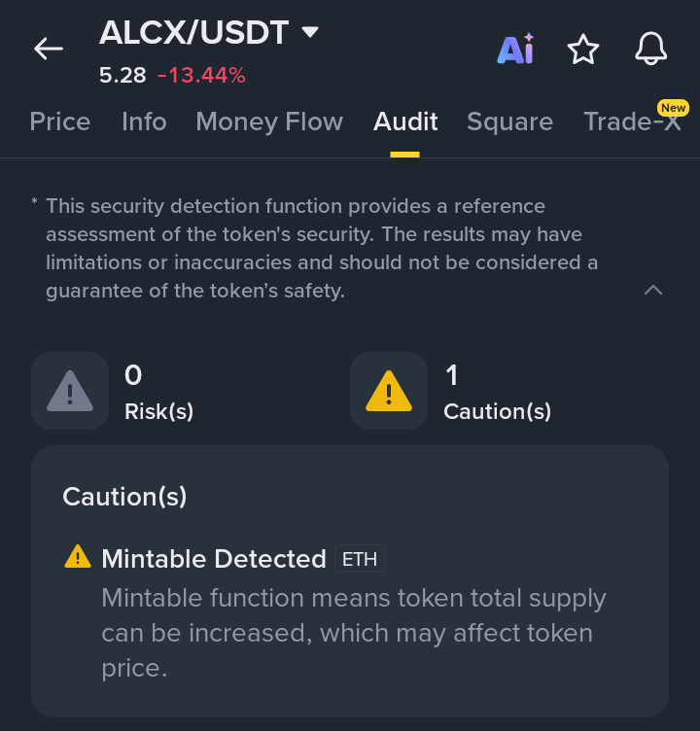The image size is (700, 731).
Task: Tap the back arrow icon
Action: (48, 49)
